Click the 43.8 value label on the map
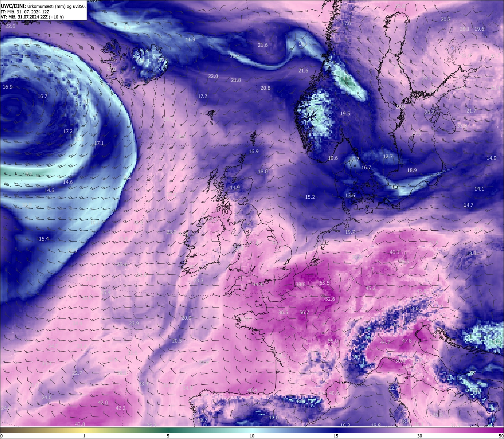The image size is (504, 439). (80, 424)
